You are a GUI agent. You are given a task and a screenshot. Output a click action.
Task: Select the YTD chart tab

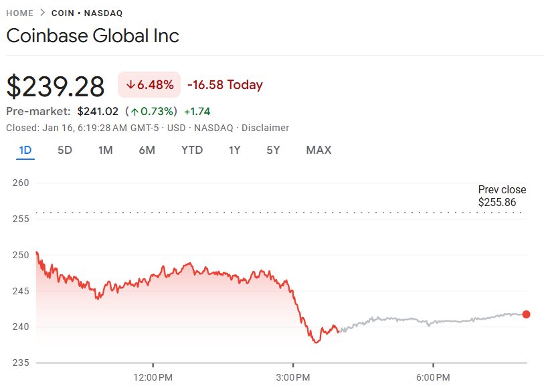click(x=192, y=150)
